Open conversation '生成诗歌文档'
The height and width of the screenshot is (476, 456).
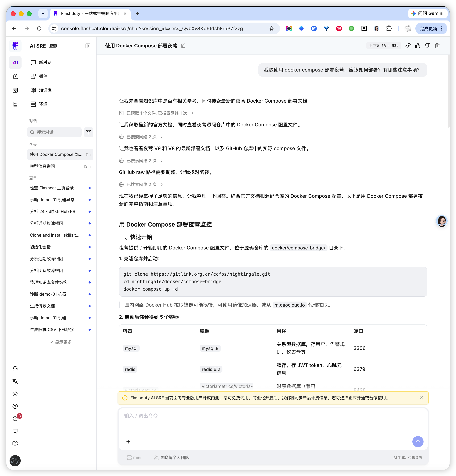pos(60,306)
